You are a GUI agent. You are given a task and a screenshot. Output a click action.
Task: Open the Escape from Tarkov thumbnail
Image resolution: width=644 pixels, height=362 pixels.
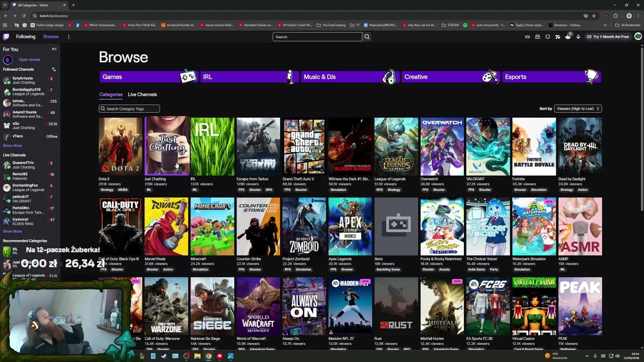(258, 146)
